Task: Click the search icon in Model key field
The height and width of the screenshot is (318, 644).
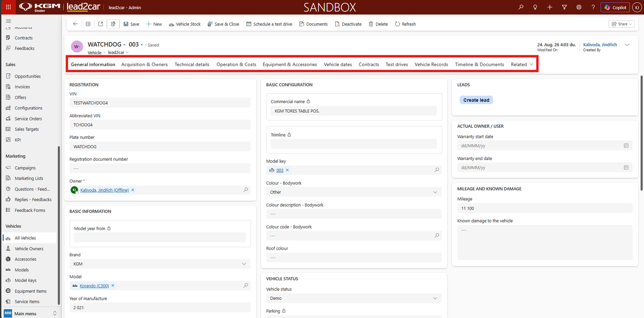Action: point(437,170)
